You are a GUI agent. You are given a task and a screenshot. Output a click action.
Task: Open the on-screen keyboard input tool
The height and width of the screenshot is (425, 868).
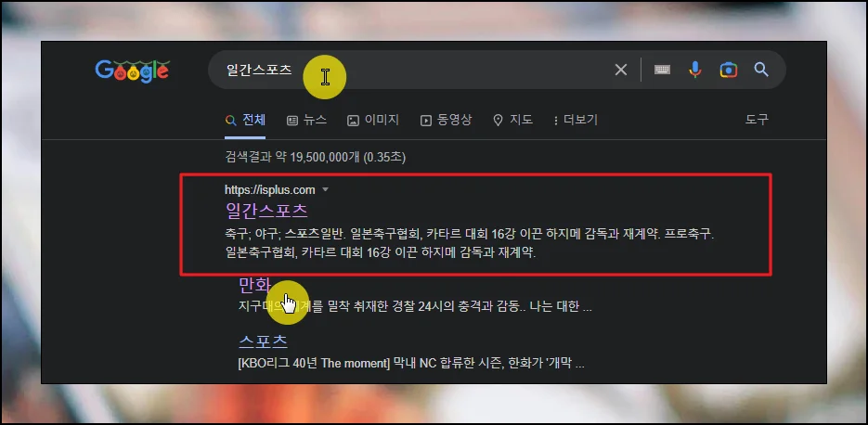coord(662,70)
